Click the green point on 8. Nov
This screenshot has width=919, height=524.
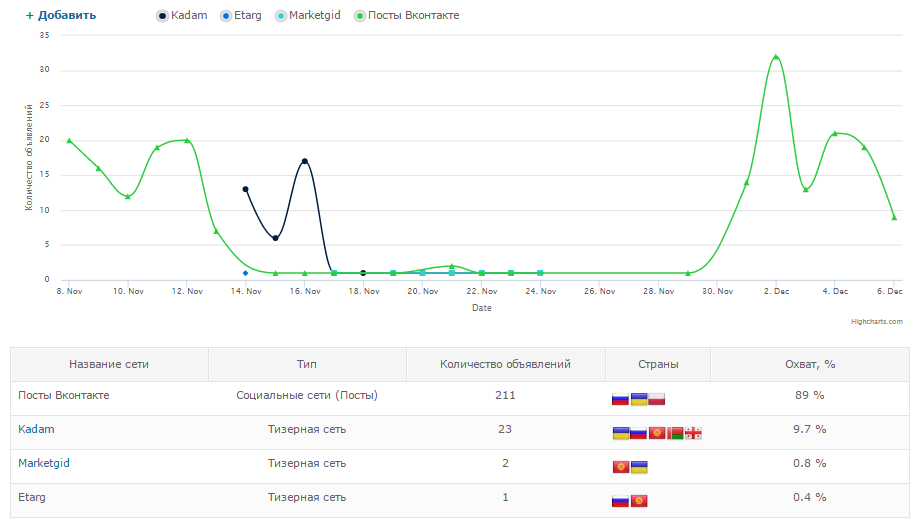(x=69, y=141)
